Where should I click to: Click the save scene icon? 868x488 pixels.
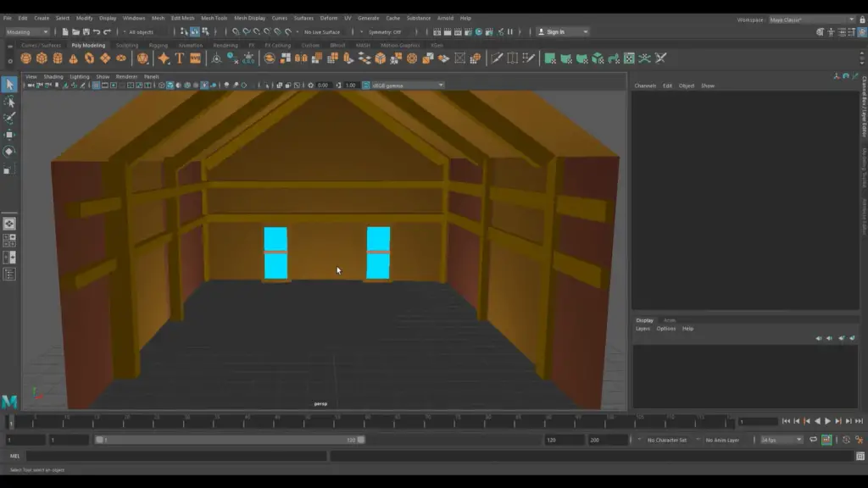coord(86,32)
